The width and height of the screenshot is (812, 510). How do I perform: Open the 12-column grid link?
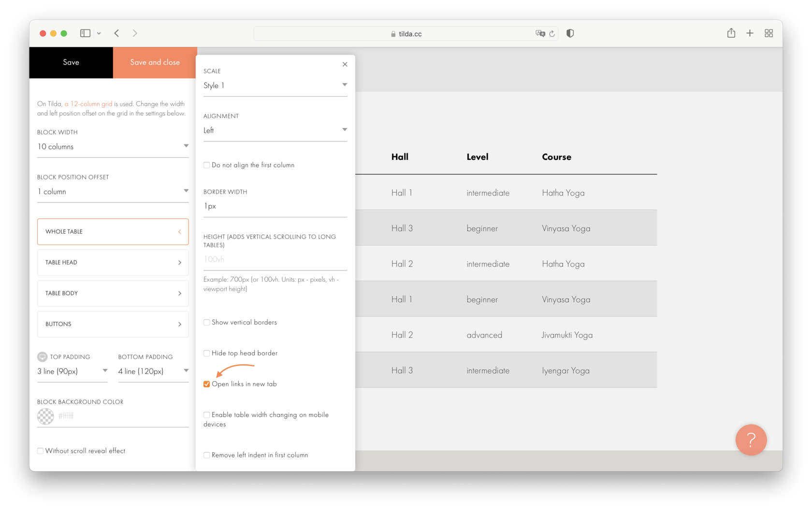[x=88, y=103]
